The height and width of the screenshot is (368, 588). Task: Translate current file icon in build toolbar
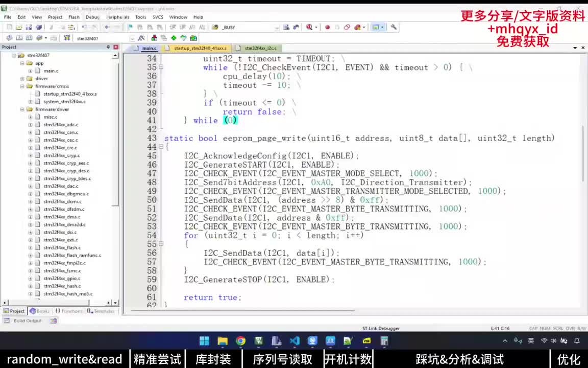tap(9, 38)
